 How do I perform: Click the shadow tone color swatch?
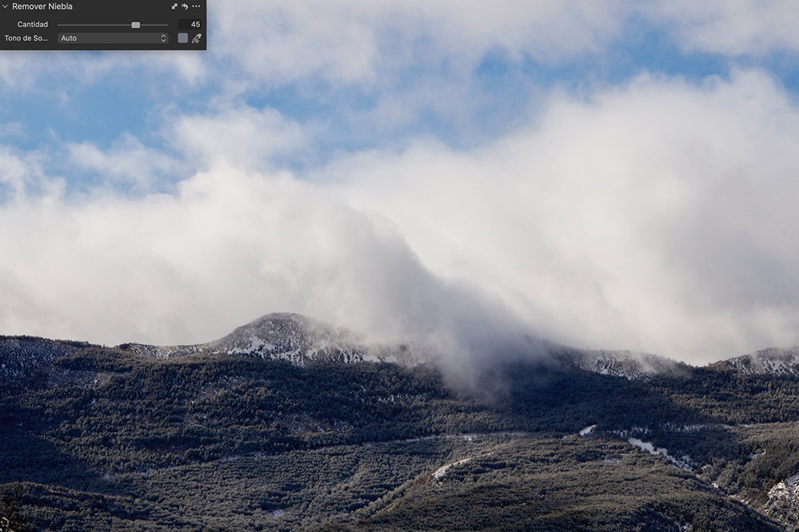point(183,38)
